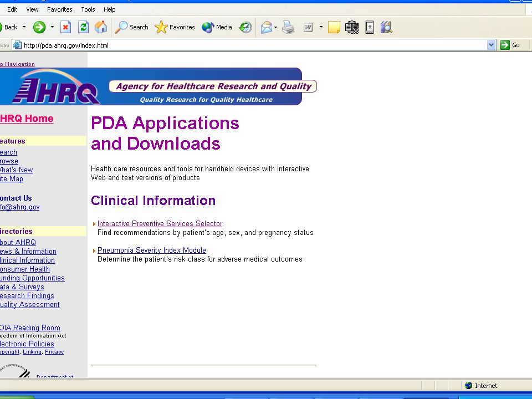Click the books Research toolbar icon
The height and width of the screenshot is (399, 532).
click(386, 27)
